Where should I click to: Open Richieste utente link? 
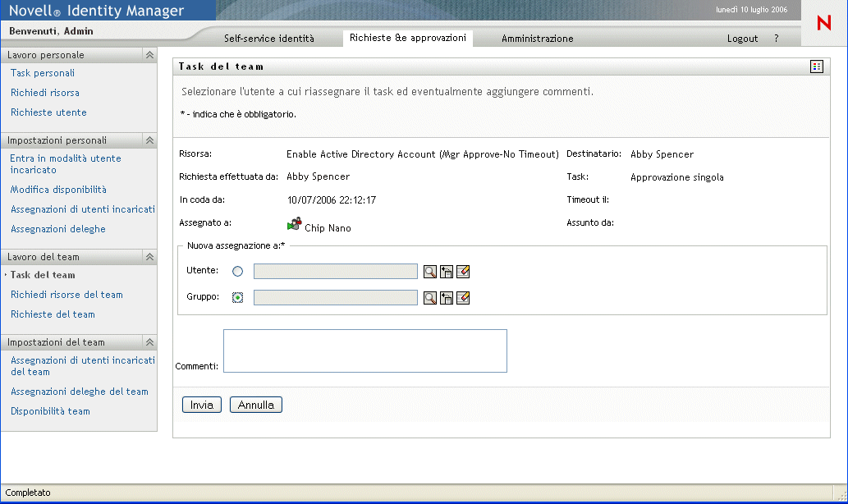click(48, 112)
